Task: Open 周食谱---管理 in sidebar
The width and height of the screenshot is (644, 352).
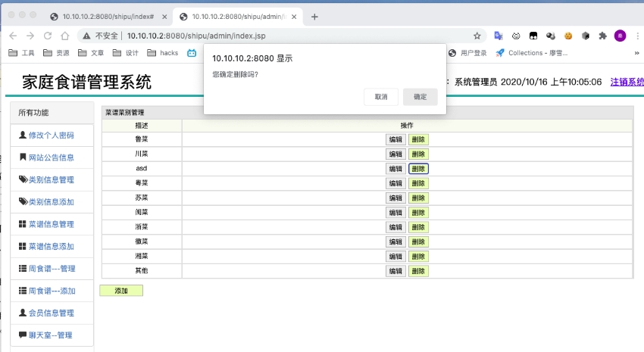Action: pos(52,268)
